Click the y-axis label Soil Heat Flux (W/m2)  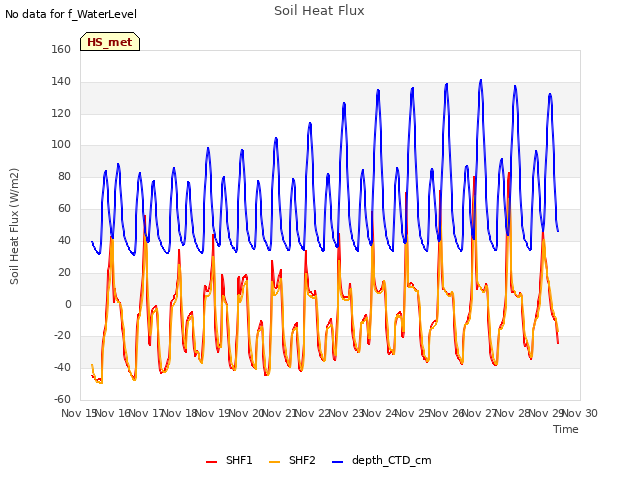[14, 226]
